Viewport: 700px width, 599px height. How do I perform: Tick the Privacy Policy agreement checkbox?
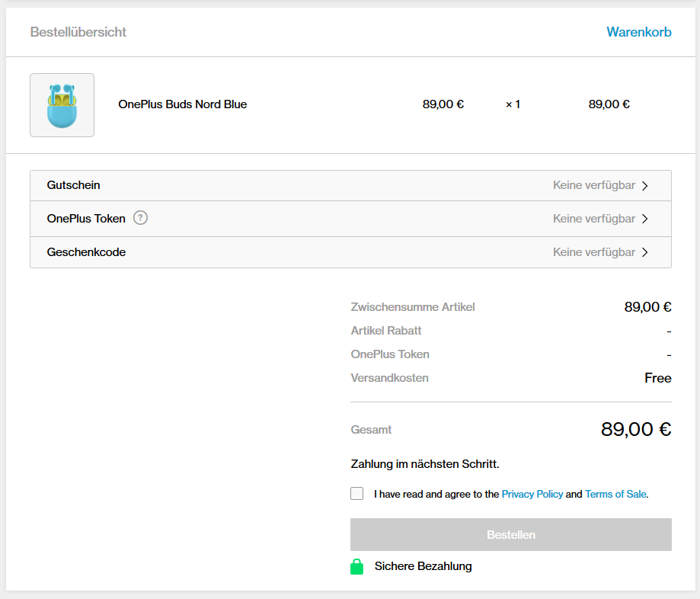click(356, 494)
